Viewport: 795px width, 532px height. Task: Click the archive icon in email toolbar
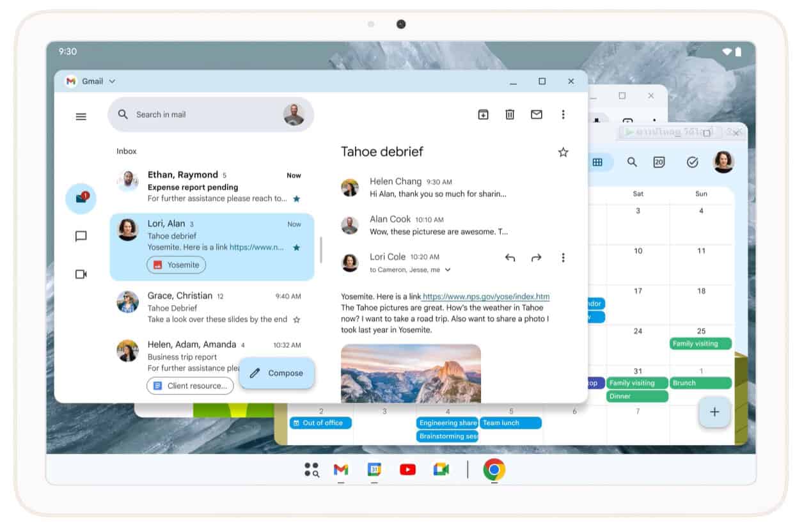[483, 114]
